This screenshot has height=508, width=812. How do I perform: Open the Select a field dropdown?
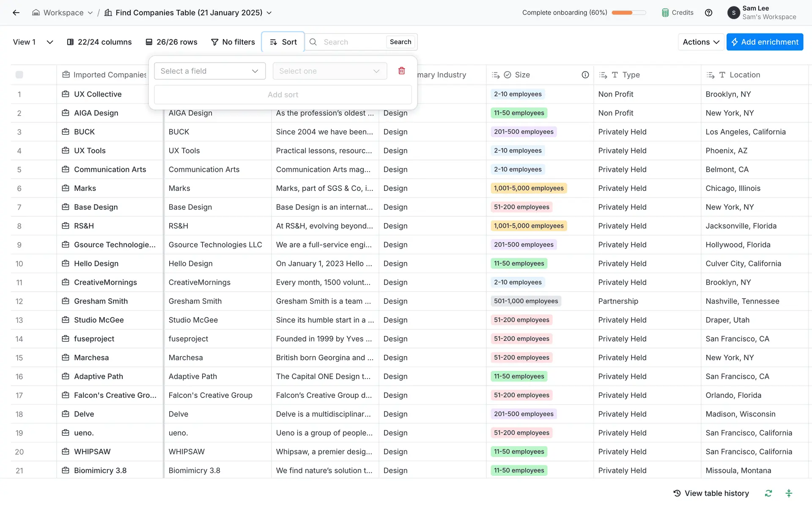210,71
